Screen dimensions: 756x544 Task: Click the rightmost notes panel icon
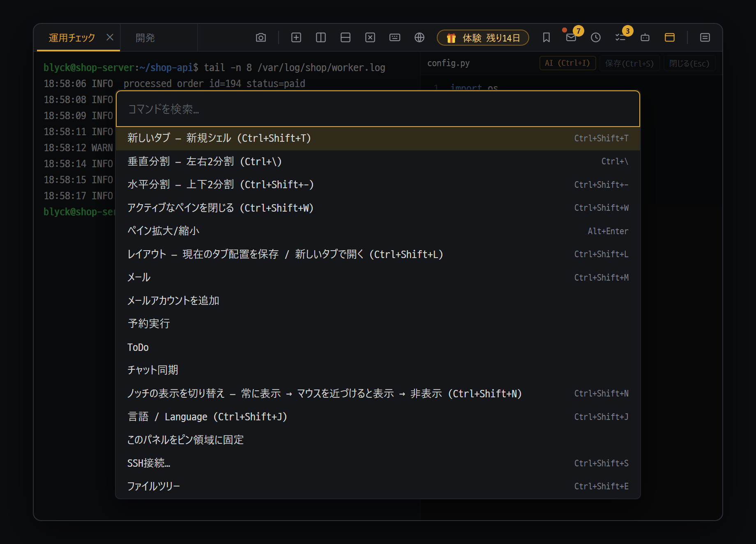[x=705, y=38]
